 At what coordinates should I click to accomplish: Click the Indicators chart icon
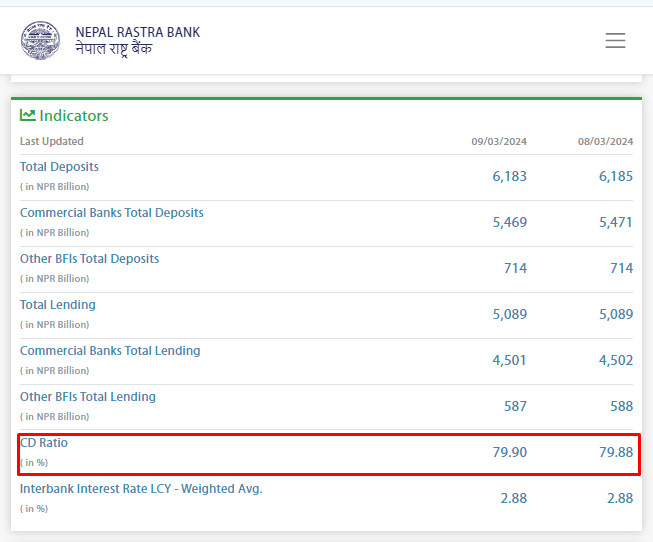[28, 115]
